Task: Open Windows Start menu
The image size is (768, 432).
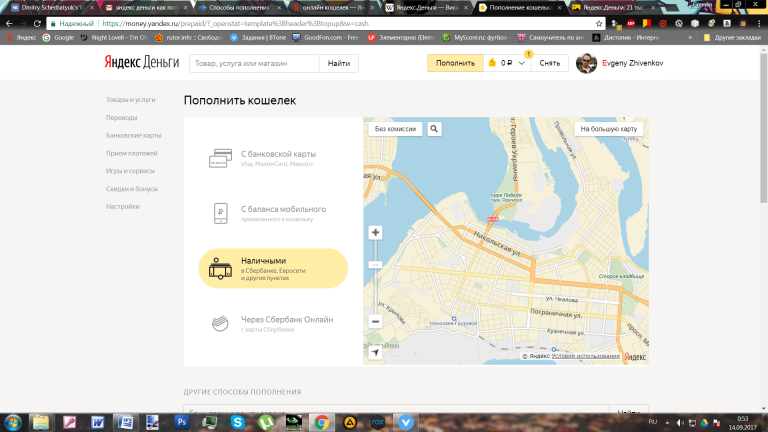Action: coord(13,422)
